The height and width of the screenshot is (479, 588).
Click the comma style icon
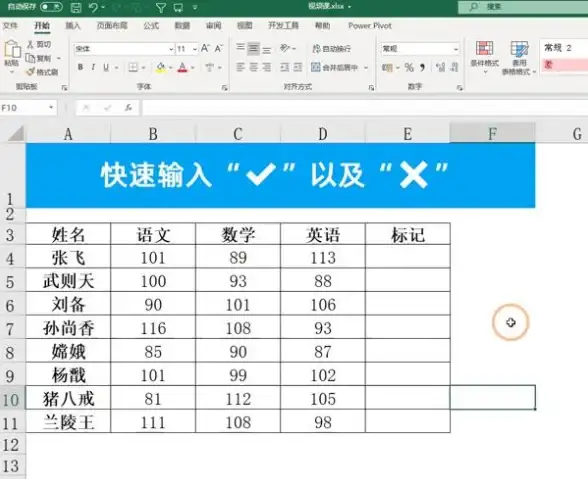(423, 68)
